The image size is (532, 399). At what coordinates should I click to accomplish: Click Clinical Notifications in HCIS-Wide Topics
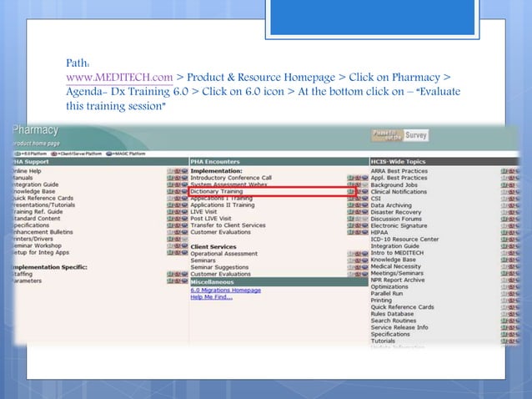click(x=399, y=192)
